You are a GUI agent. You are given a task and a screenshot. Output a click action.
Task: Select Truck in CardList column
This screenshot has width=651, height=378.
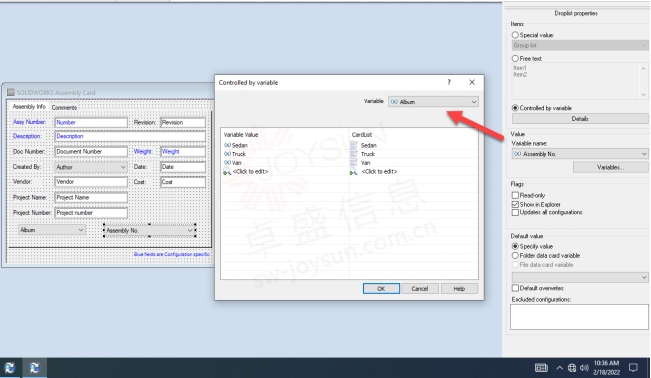point(367,154)
